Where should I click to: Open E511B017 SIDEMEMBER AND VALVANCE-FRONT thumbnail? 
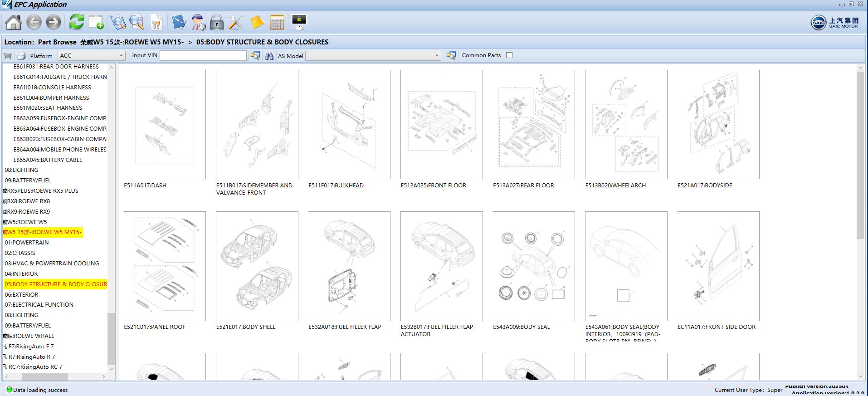pos(257,124)
